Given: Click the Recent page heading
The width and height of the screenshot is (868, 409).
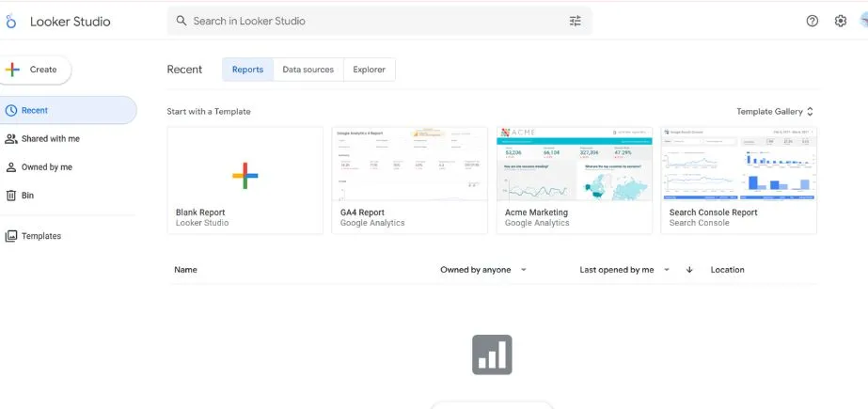Looking at the screenshot, I should pyautogui.click(x=184, y=70).
